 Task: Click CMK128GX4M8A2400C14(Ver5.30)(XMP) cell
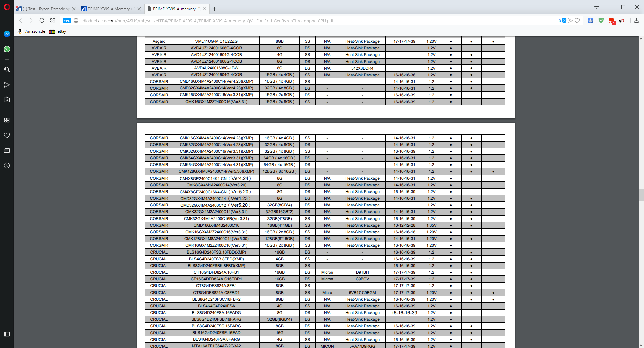pyautogui.click(x=216, y=171)
